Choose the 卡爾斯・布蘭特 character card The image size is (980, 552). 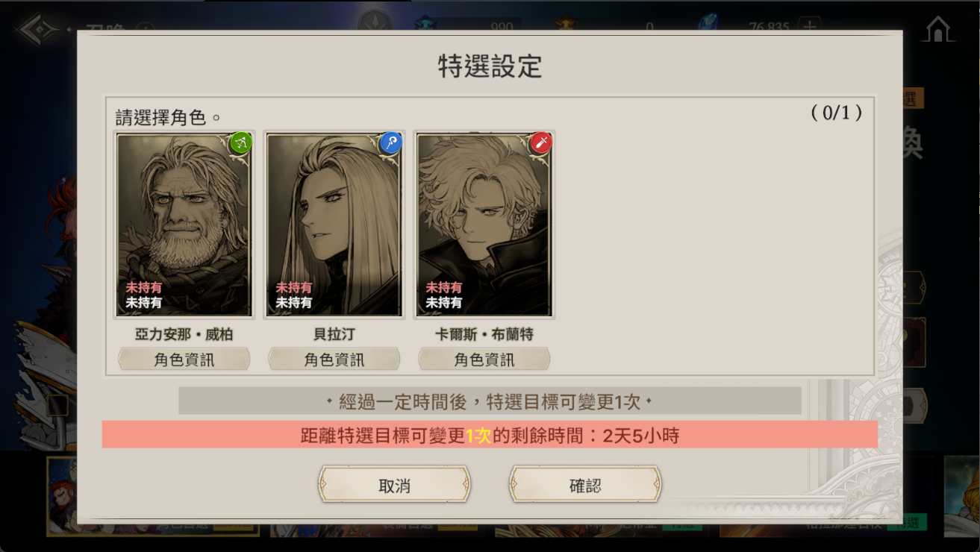pos(484,225)
